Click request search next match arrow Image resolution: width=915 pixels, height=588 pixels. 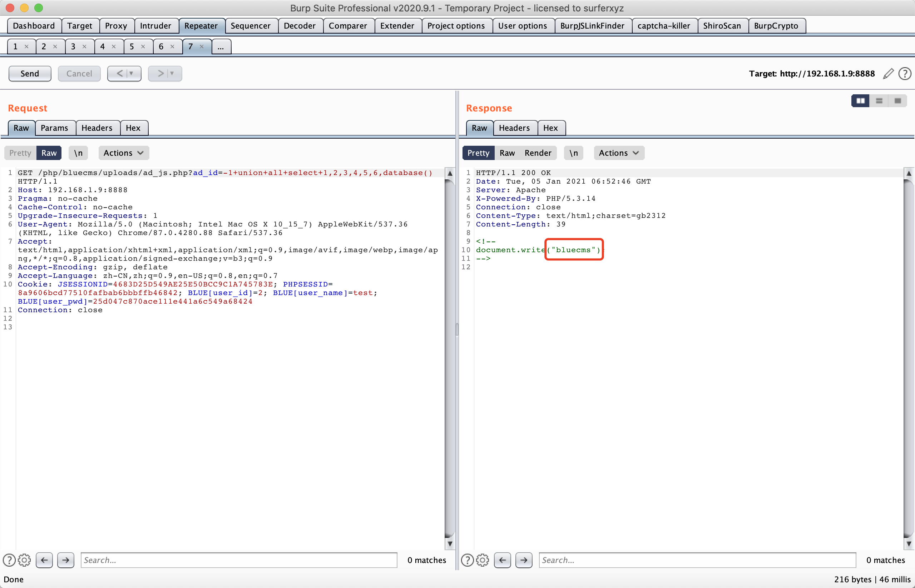[x=66, y=560]
